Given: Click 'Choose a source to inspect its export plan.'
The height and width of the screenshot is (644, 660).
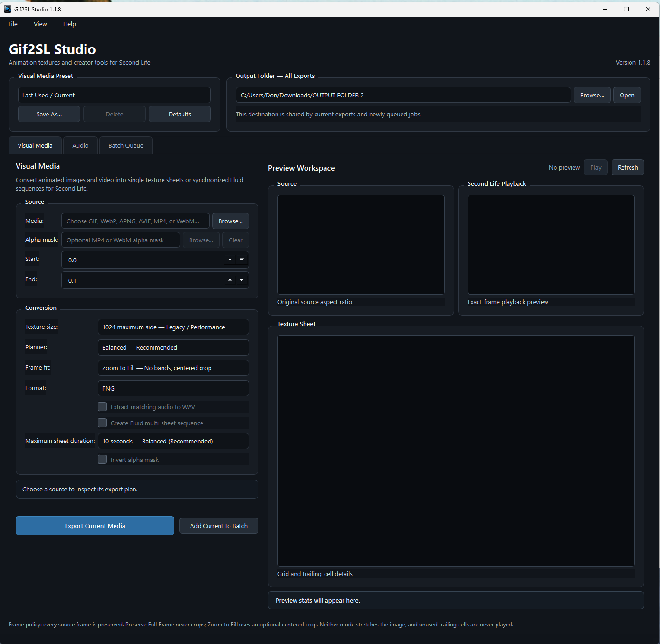Looking at the screenshot, I should click(x=80, y=489).
